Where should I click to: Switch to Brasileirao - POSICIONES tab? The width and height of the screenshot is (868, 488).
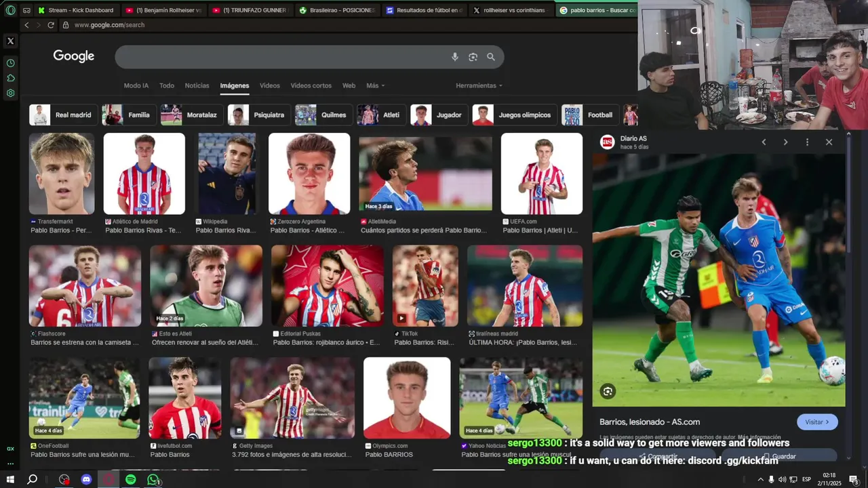(x=336, y=10)
